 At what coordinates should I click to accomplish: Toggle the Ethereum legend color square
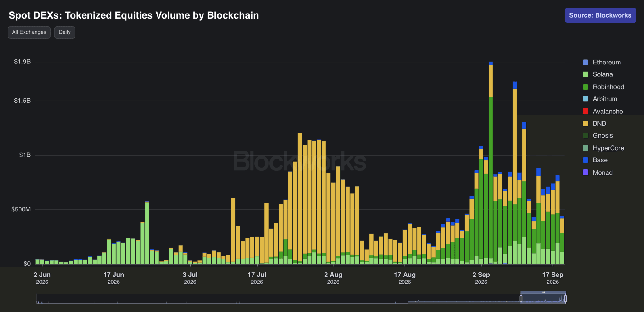586,62
